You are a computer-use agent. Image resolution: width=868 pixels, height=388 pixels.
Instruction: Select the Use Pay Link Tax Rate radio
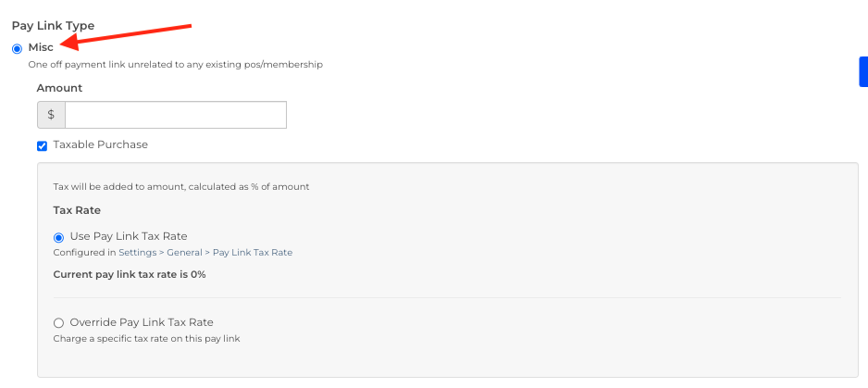coord(59,236)
